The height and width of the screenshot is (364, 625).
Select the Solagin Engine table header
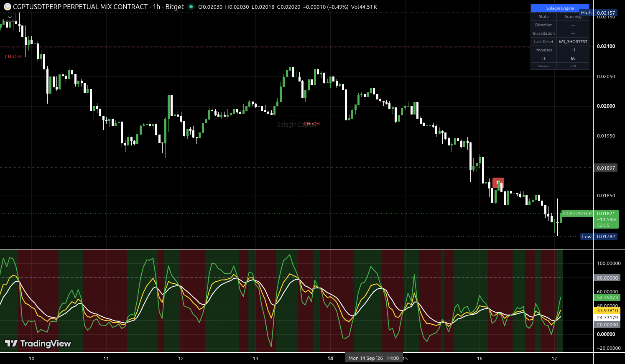click(560, 8)
